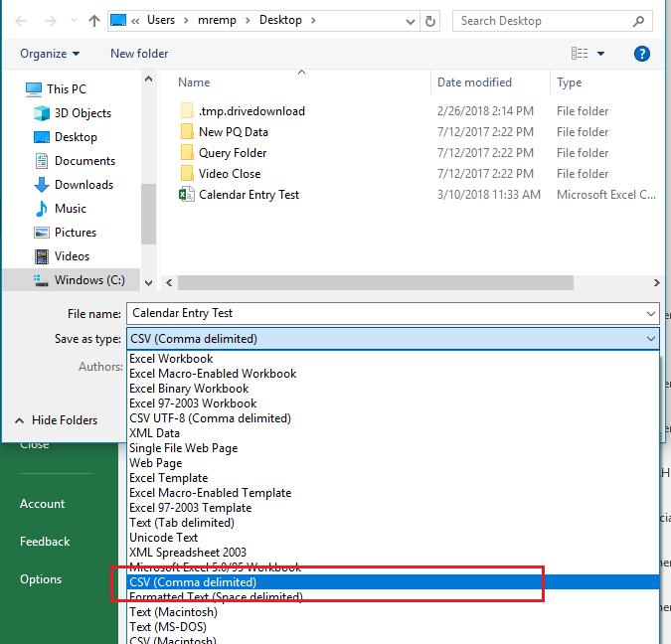The image size is (671, 644).
Task: Click the change view icon
Action: pyautogui.click(x=581, y=54)
